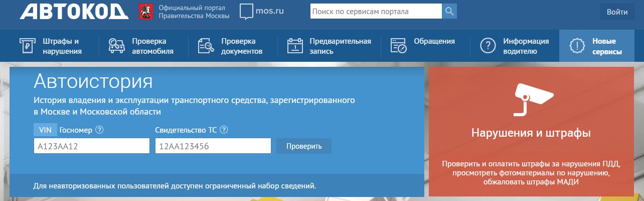644x201 pixels.
Task: Click the magnifier search button
Action: 449,11
